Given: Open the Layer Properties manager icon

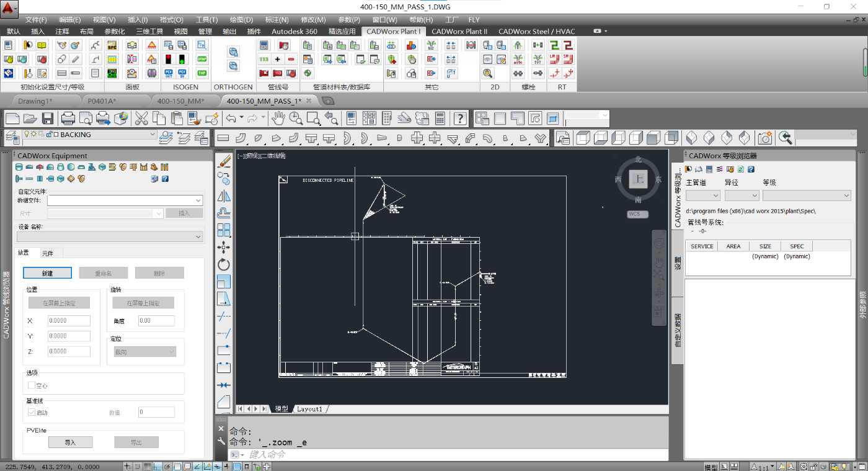Looking at the screenshot, I should coord(11,138).
